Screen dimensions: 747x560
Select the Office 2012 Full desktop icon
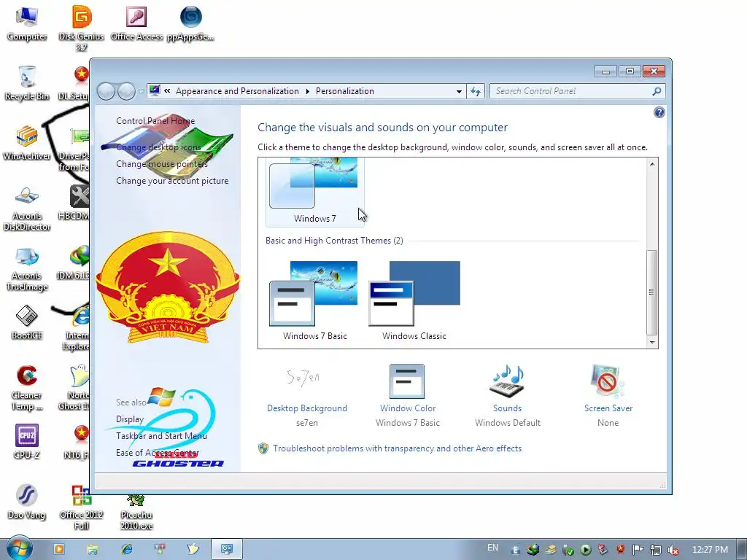82,507
